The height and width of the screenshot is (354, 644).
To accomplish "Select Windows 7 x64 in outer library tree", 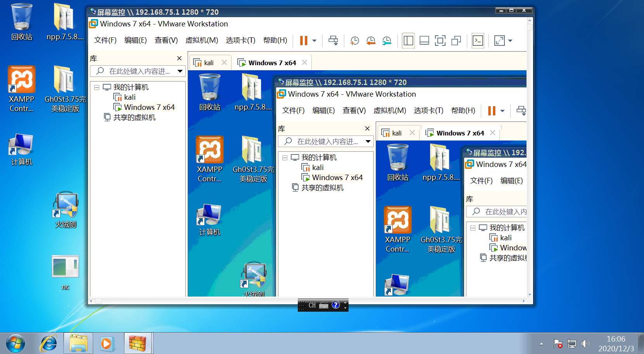I will (x=144, y=108).
